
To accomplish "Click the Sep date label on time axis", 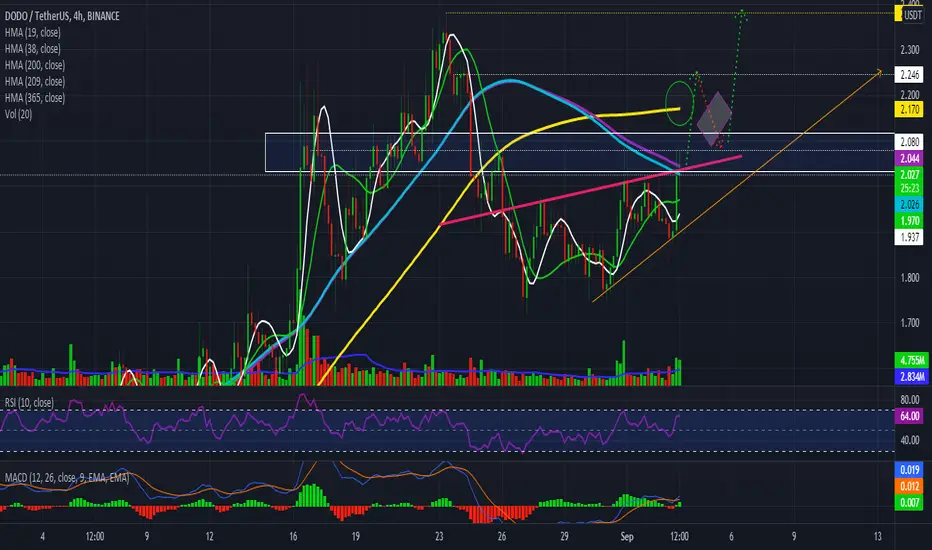I will point(627,536).
